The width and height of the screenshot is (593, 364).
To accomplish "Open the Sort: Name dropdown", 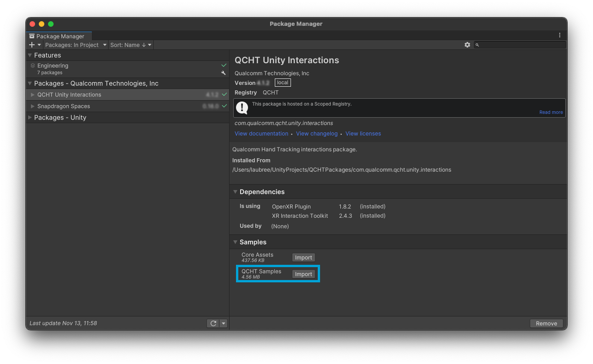I will (131, 45).
